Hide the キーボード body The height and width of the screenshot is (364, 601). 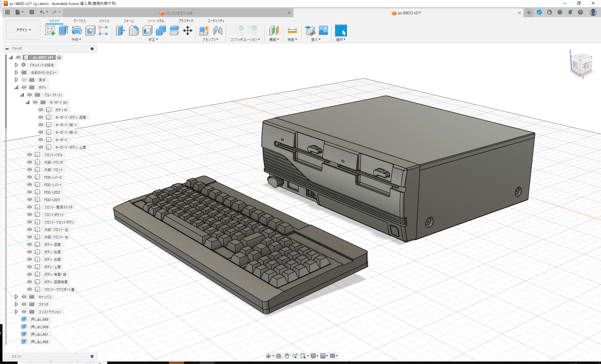[41, 140]
